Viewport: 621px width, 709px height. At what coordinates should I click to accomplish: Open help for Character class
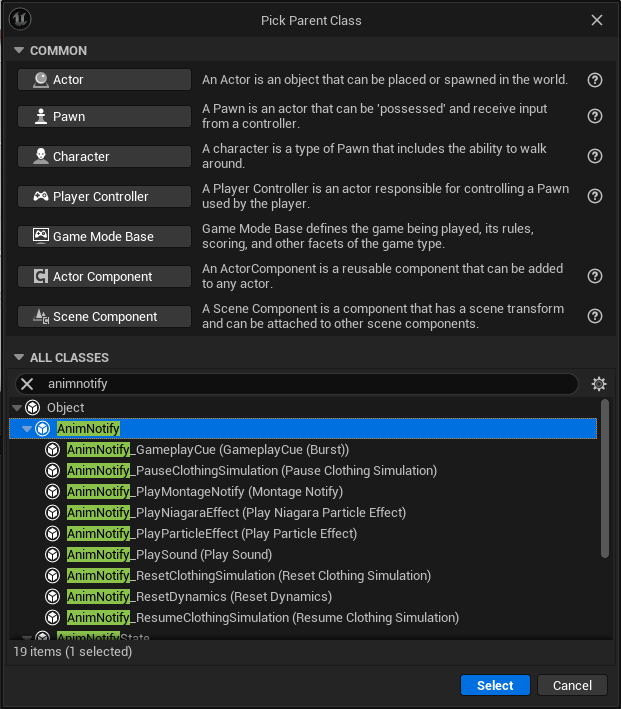[595, 156]
